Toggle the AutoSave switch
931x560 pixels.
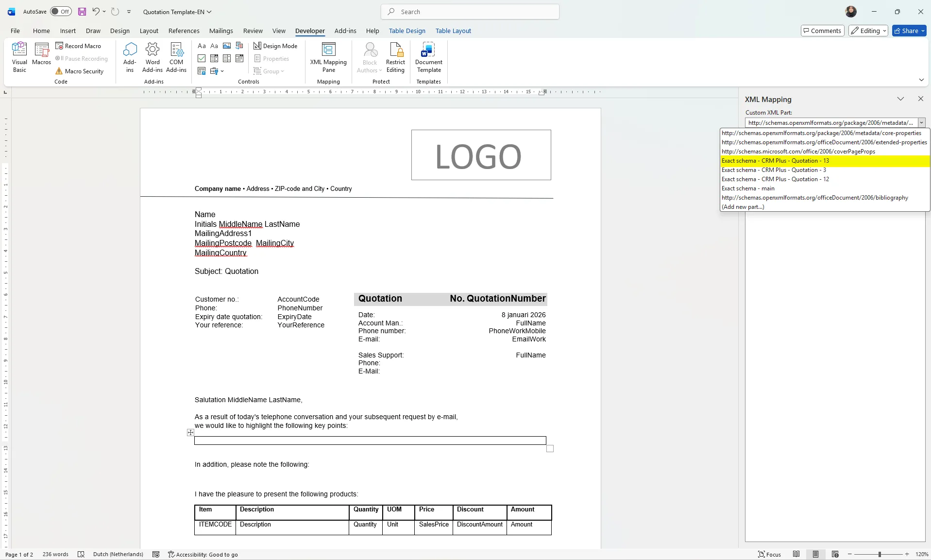61,12
